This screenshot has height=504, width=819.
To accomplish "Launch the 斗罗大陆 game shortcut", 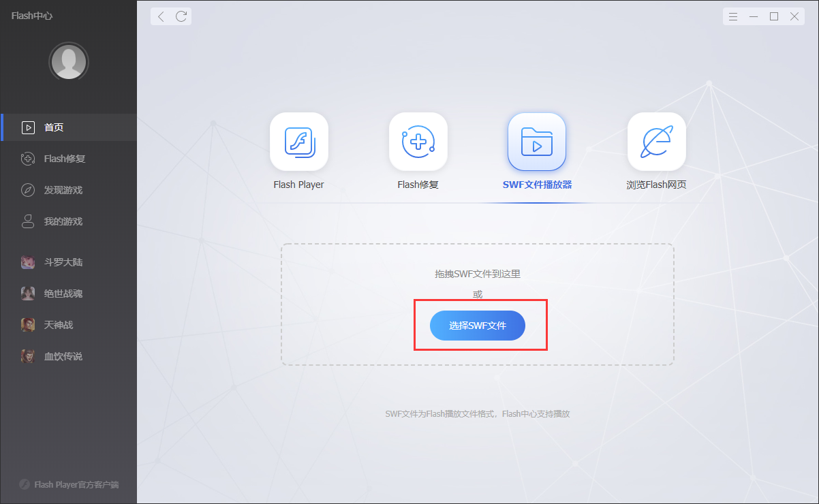I will pos(63,262).
